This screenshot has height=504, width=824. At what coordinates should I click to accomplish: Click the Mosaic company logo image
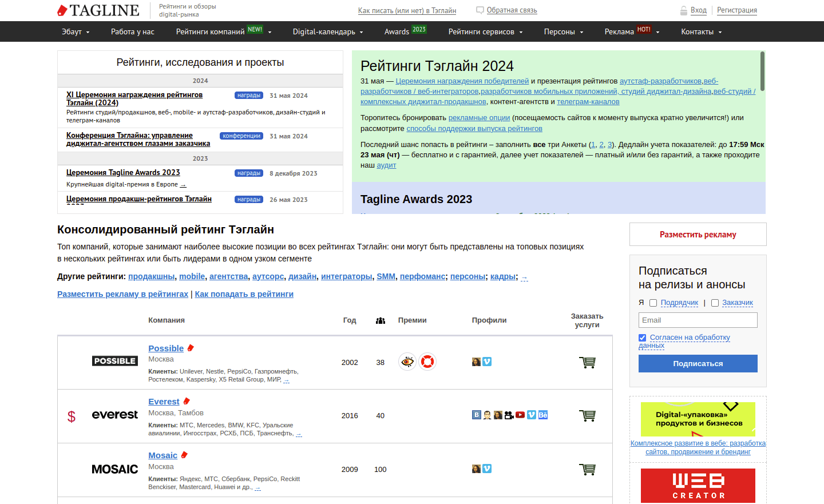tap(115, 469)
